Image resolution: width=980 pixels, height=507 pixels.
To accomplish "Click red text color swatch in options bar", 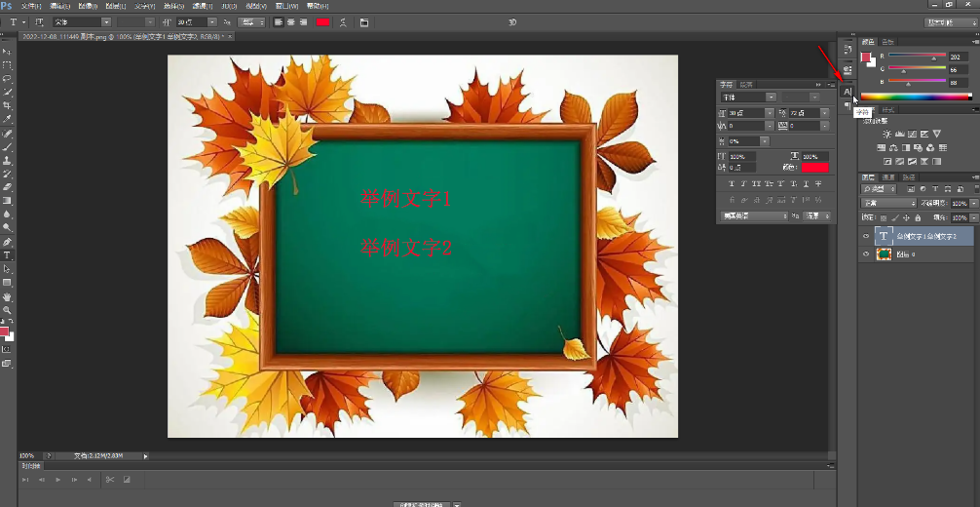I will click(x=322, y=21).
